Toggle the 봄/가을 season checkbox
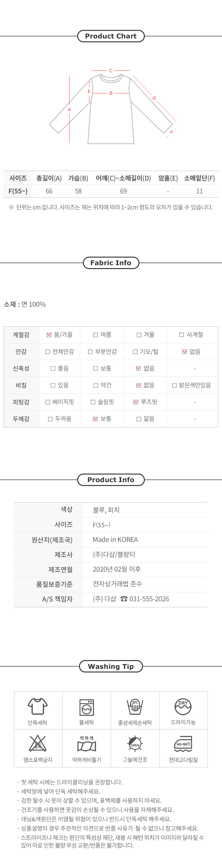This screenshot has width=222, height=868. (49, 335)
